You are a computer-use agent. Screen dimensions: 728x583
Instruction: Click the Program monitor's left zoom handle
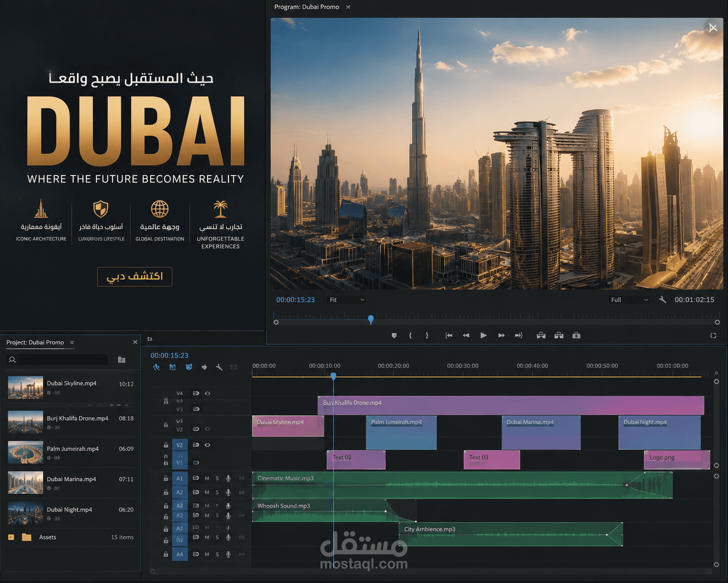(x=276, y=322)
